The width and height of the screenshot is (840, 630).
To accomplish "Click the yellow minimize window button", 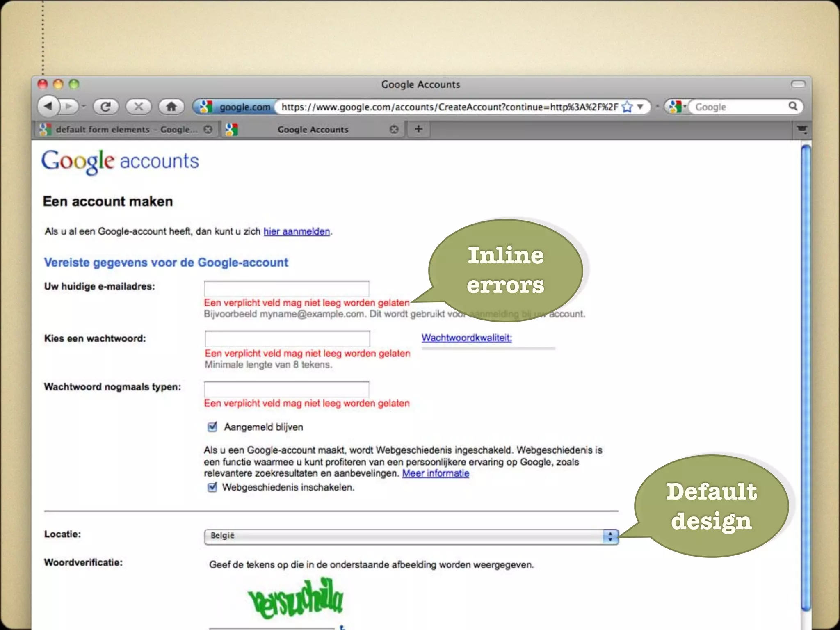I will 58,84.
